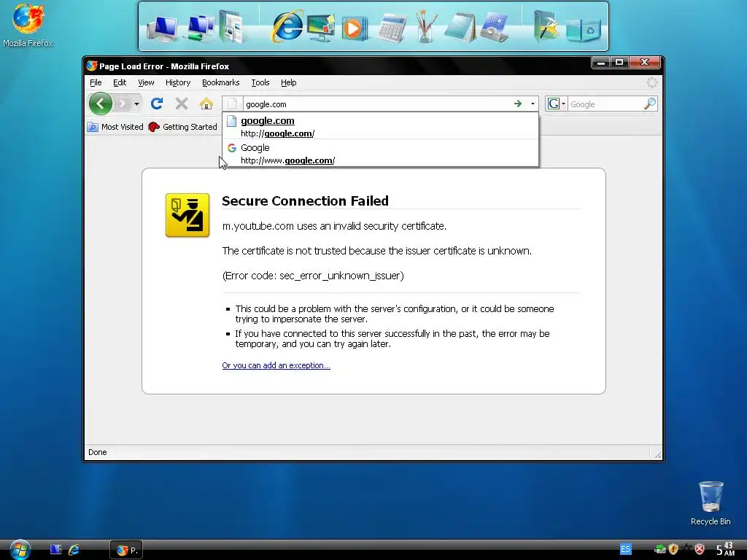The image size is (747, 560).
Task: Open the search engine selector dropdown
Action: tap(557, 104)
